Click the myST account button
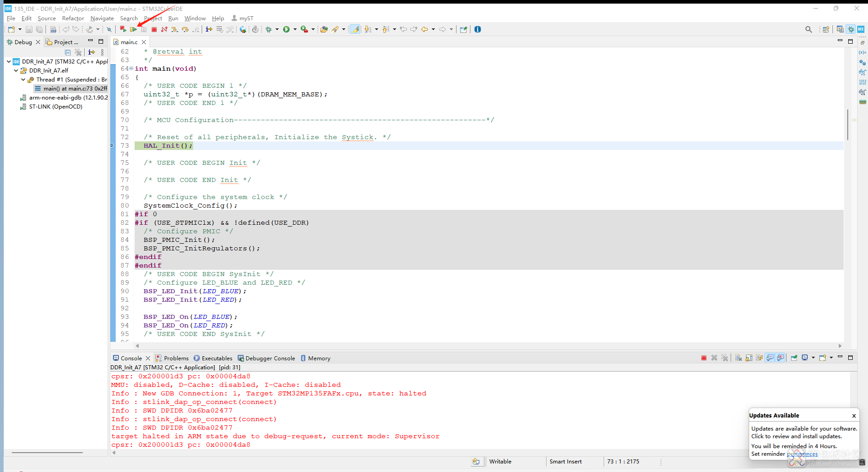868x472 pixels. click(242, 18)
